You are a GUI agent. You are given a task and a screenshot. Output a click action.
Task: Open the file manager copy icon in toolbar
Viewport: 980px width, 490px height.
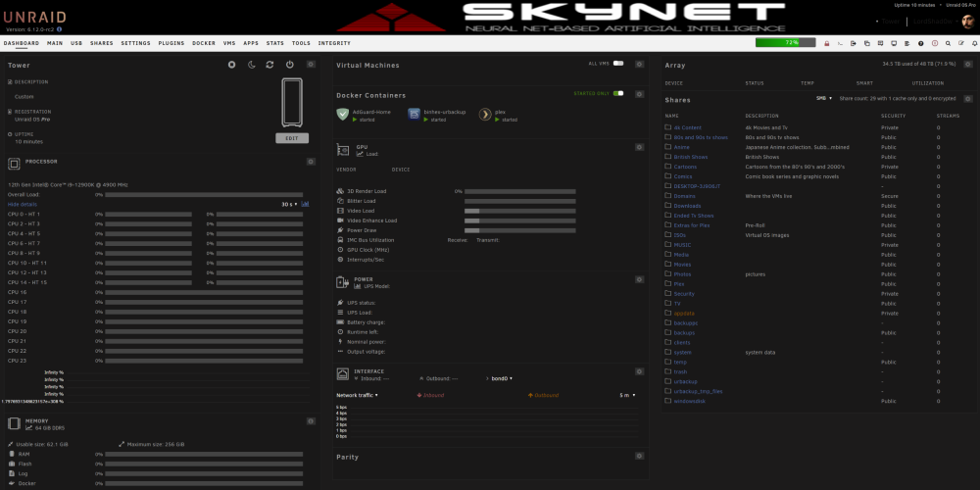coord(867,44)
